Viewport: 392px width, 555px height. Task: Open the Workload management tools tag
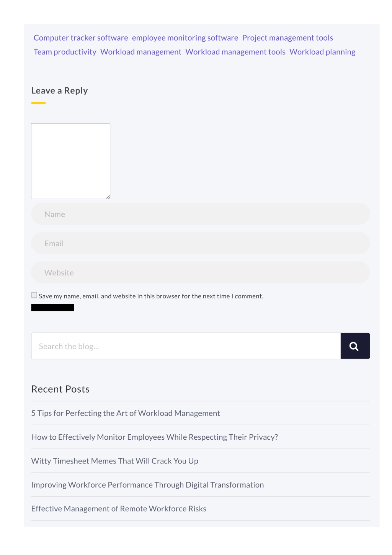[235, 52]
